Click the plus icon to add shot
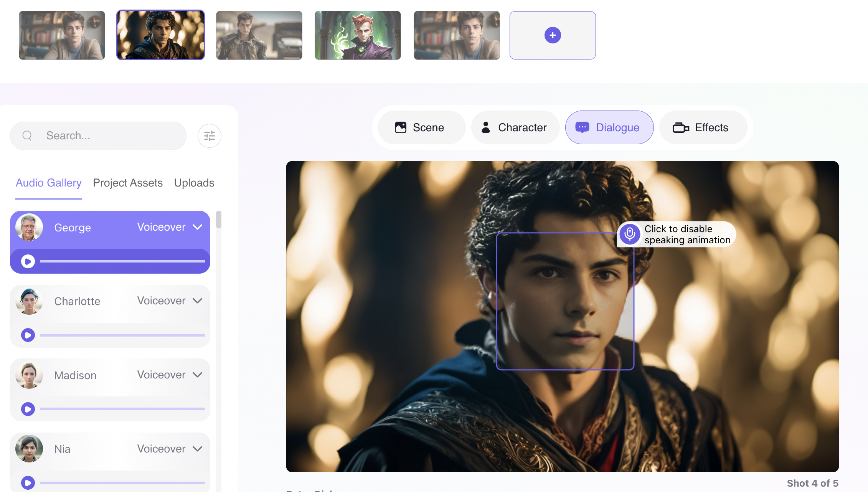Image resolution: width=868 pixels, height=492 pixels. coord(552,35)
